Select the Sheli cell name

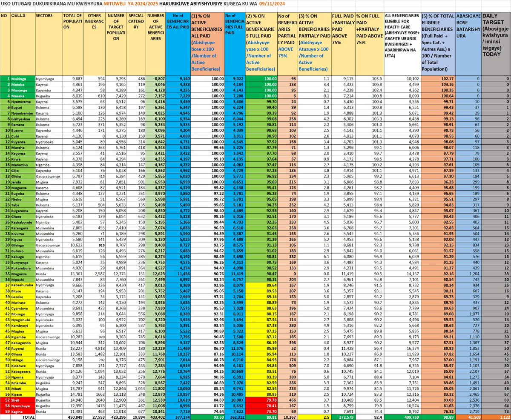pyautogui.click(x=16, y=400)
